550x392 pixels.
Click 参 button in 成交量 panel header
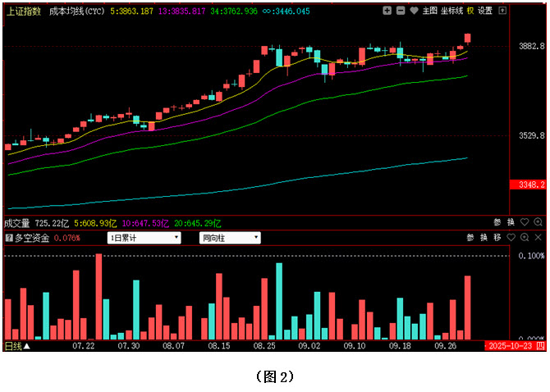coord(497,222)
